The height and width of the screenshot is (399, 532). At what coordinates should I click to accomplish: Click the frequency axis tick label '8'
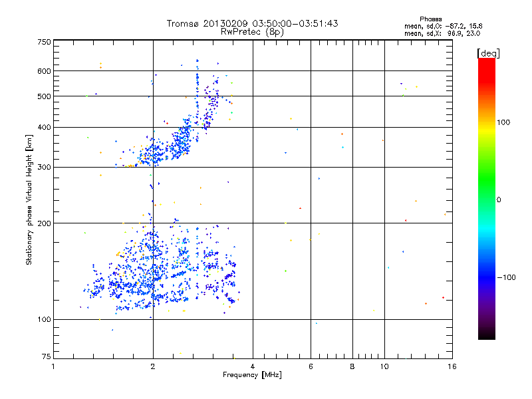(x=352, y=366)
